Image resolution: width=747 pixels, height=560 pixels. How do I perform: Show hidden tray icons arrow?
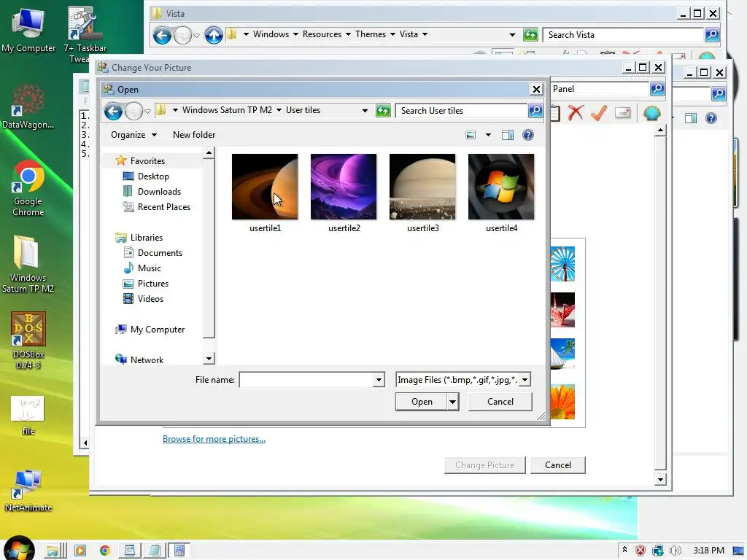point(624,550)
